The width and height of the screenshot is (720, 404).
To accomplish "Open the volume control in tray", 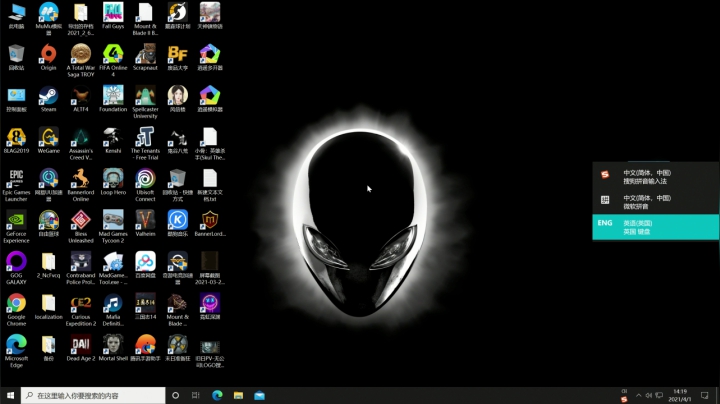I will click(649, 395).
